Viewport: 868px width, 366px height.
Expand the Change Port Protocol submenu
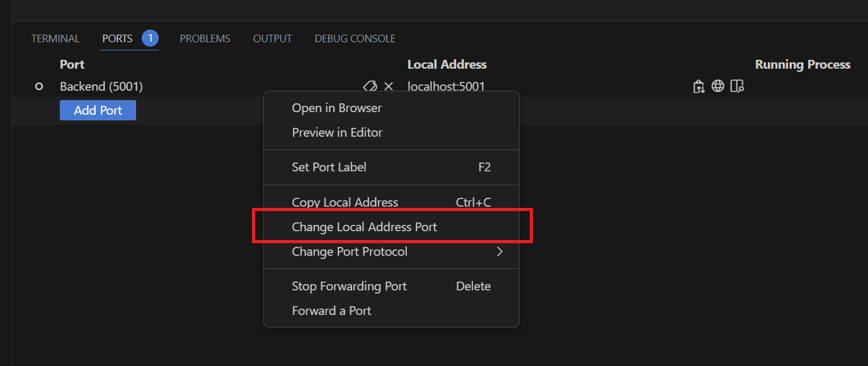350,251
